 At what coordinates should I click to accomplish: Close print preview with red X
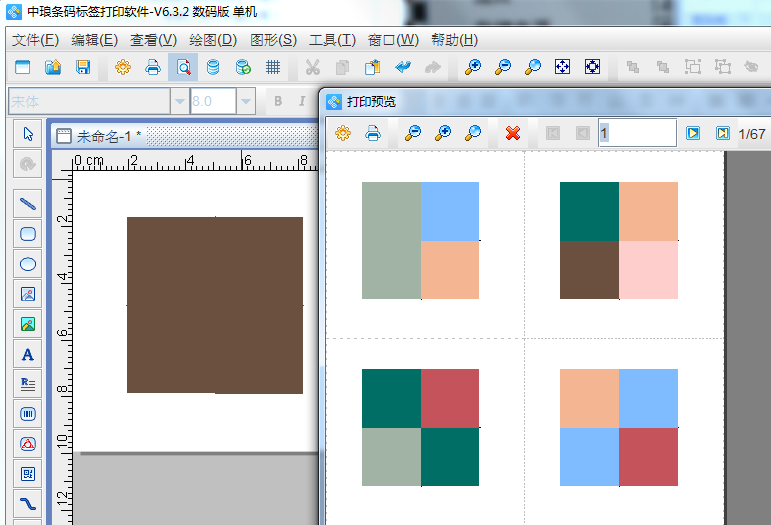(513, 133)
